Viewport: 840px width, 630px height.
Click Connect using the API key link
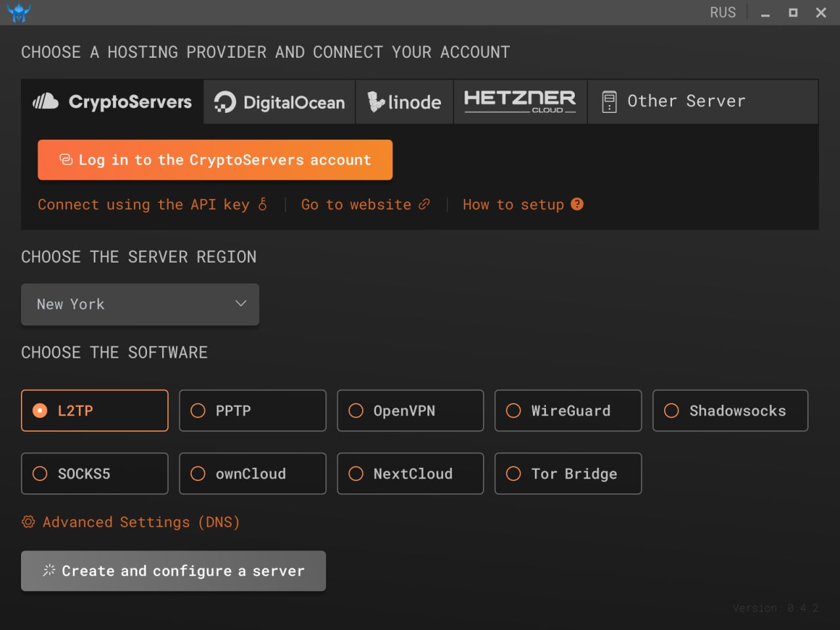(152, 204)
